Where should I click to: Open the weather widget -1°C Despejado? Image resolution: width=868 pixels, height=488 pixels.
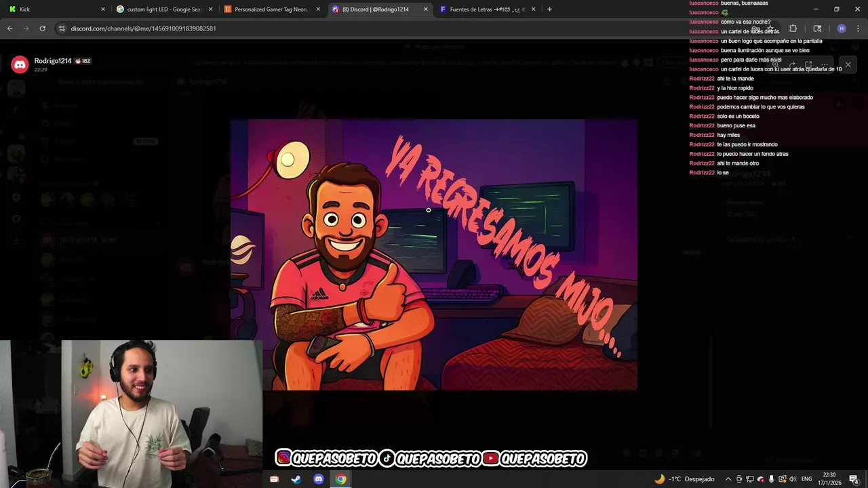coord(684,479)
